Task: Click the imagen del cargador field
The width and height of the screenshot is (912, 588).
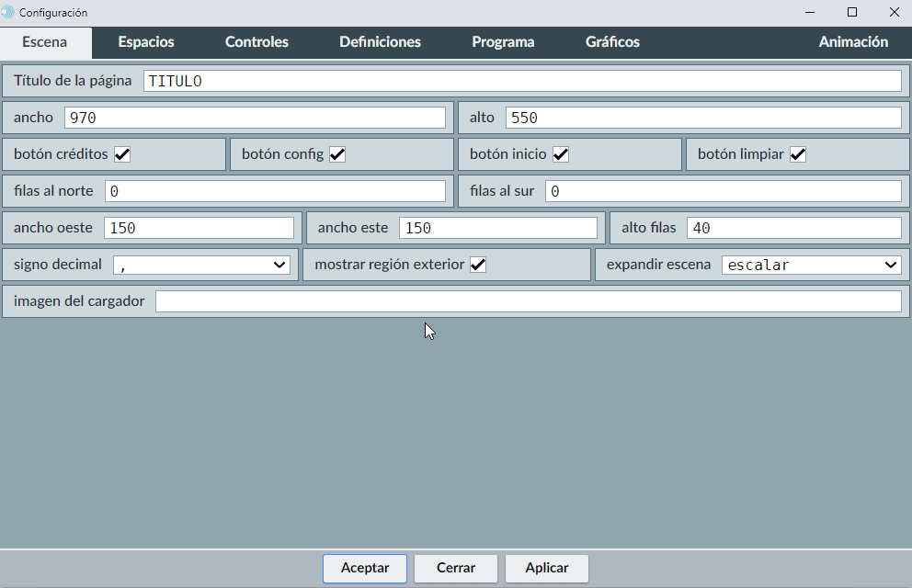Action: [x=528, y=301]
